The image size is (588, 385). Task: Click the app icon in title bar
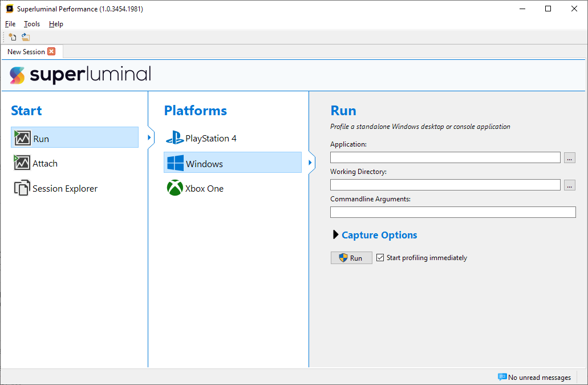pyautogui.click(x=9, y=9)
